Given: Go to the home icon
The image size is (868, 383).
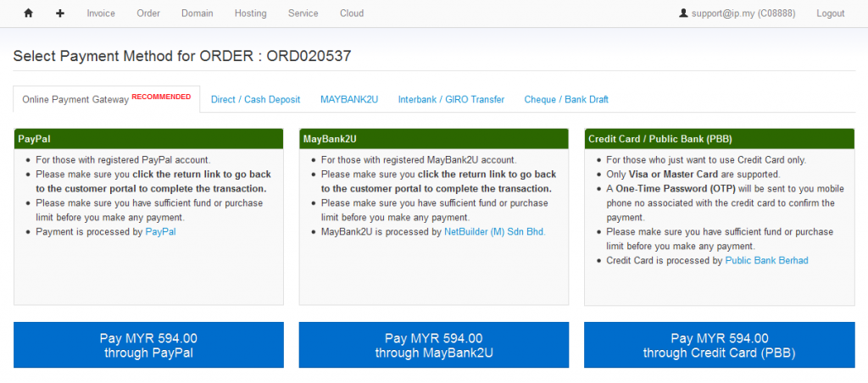Looking at the screenshot, I should tap(28, 14).
